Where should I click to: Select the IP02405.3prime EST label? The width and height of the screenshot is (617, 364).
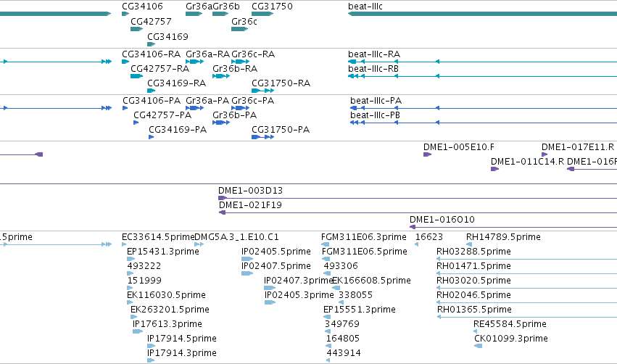point(299,295)
